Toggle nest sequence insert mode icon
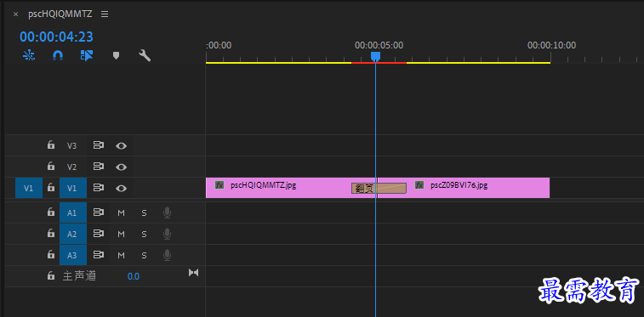This screenshot has height=317, width=644. click(x=29, y=55)
